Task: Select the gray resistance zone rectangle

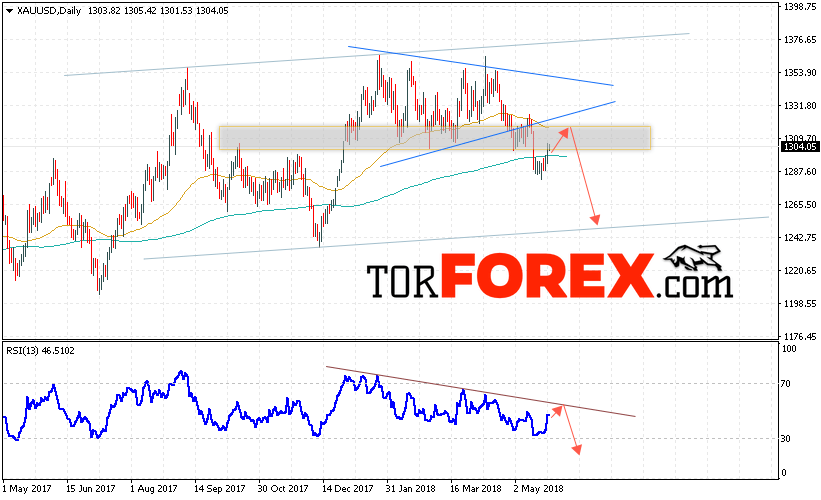Action: coord(435,138)
